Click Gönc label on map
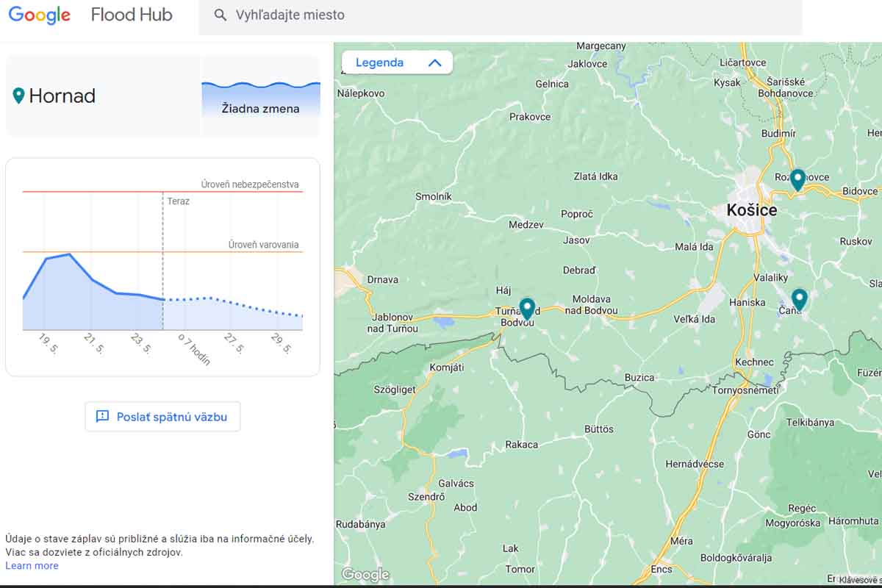This screenshot has height=588, width=882. click(x=759, y=434)
